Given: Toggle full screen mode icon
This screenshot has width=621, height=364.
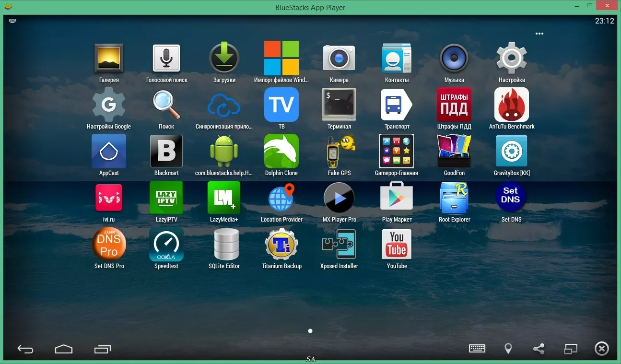Looking at the screenshot, I should pos(571,349).
